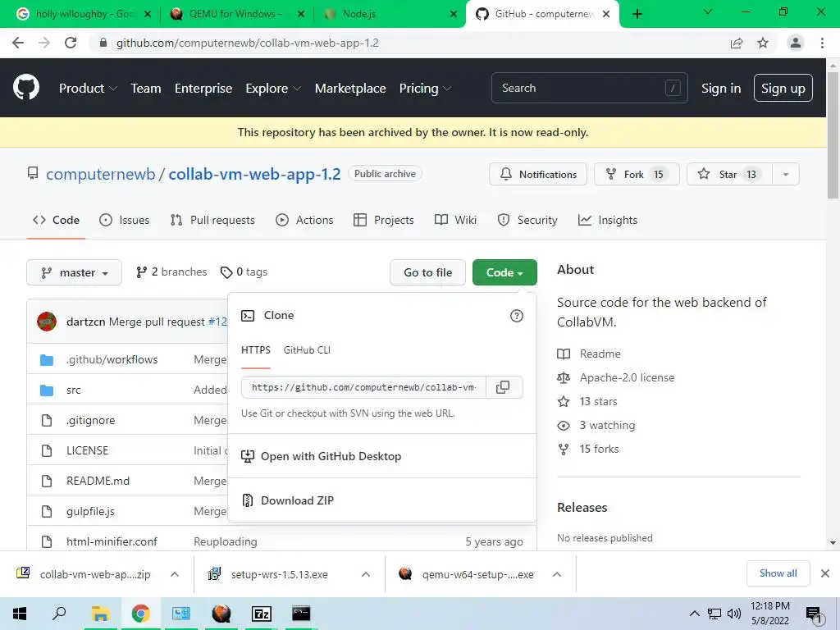
Task: Click the Go to file button
Action: tap(427, 272)
